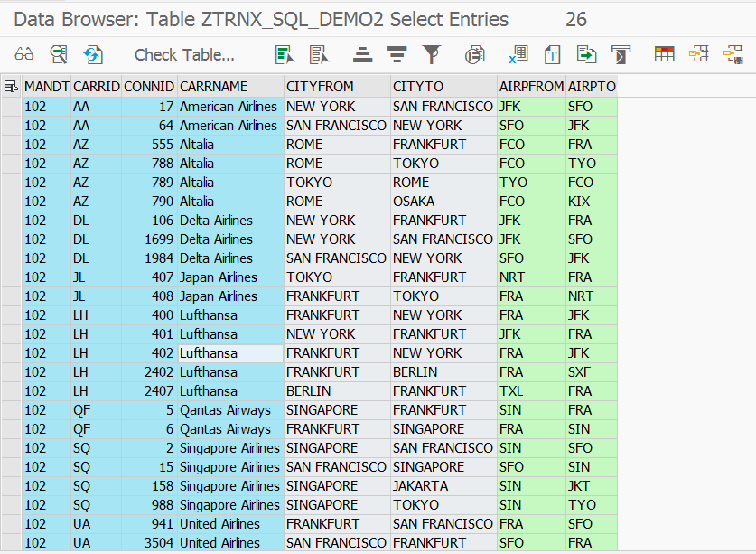The height and width of the screenshot is (554, 756).
Task: Click the Mail Recipient send icon
Action: (x=621, y=54)
